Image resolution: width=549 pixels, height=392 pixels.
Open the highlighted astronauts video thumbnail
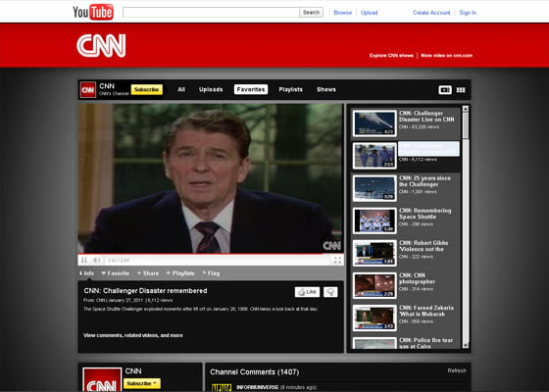(x=374, y=156)
